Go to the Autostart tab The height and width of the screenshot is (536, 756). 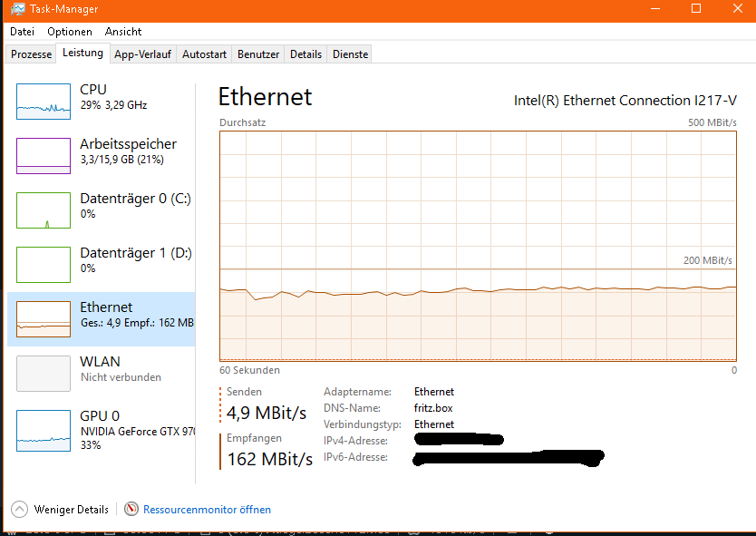204,54
